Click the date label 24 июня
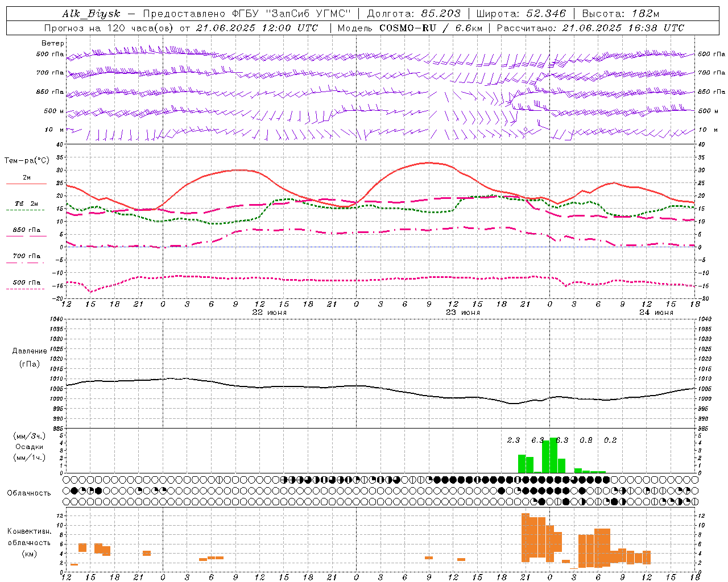The height and width of the screenshot is (582, 728). (x=656, y=313)
